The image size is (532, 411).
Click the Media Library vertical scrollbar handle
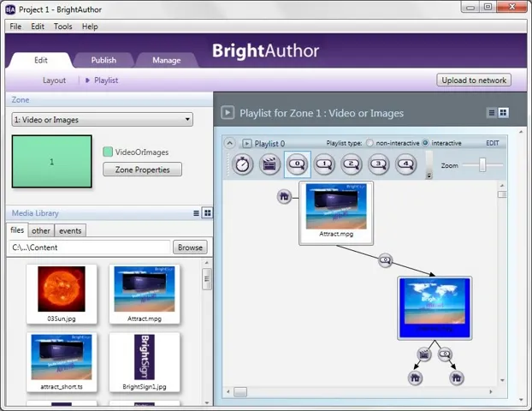pos(207,279)
